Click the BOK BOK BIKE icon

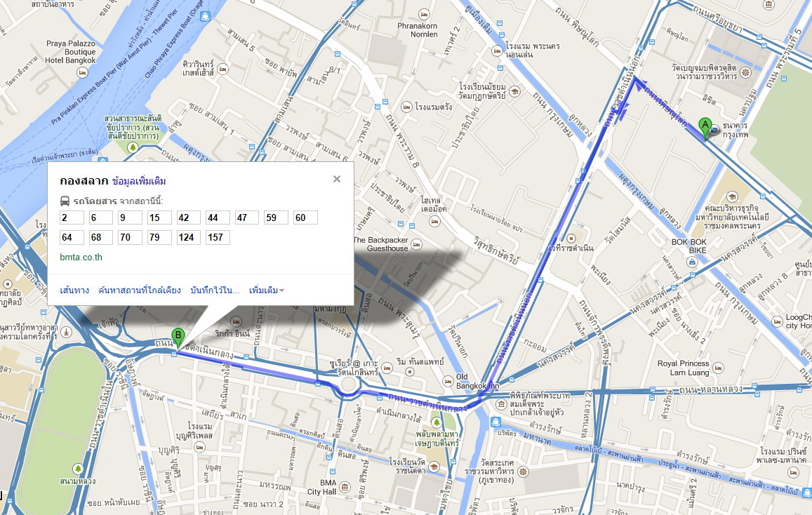tap(693, 262)
